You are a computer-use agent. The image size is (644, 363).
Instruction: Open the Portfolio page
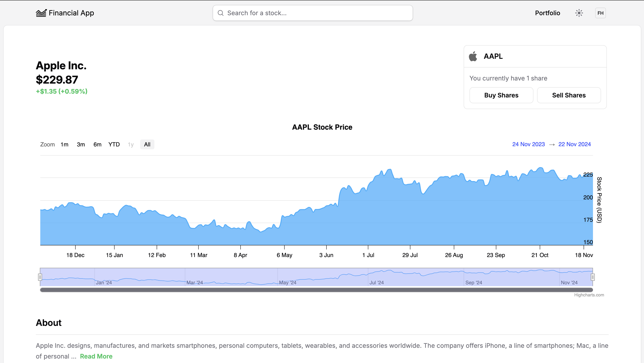(x=548, y=13)
